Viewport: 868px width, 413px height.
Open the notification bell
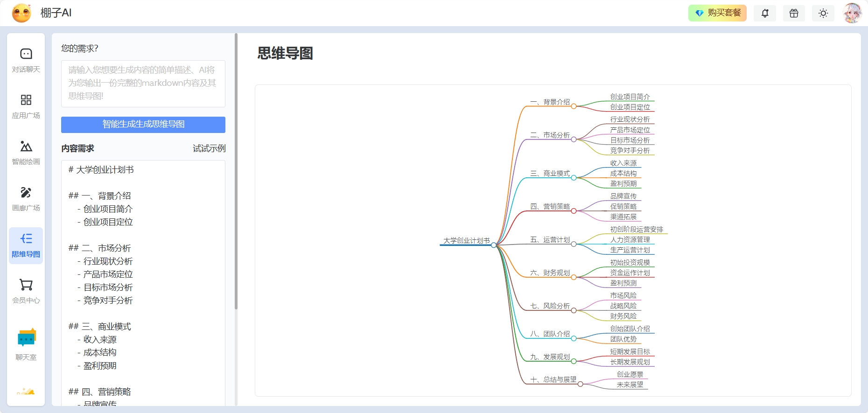point(765,13)
